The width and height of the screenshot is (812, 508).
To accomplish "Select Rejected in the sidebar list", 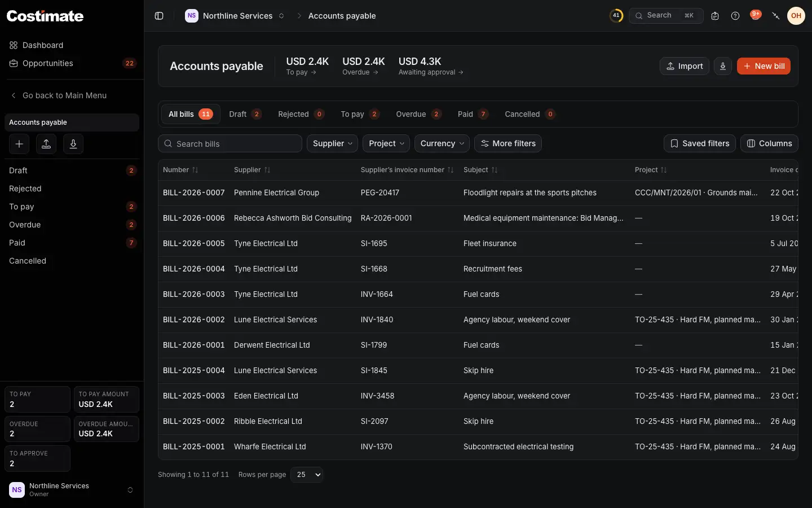I will 72,189.
